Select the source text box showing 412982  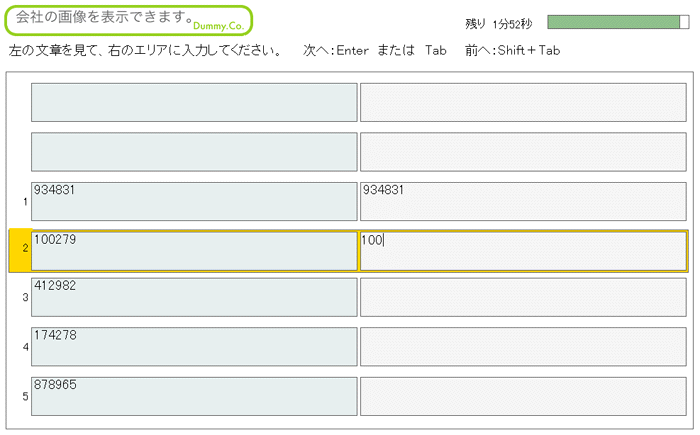(x=194, y=297)
